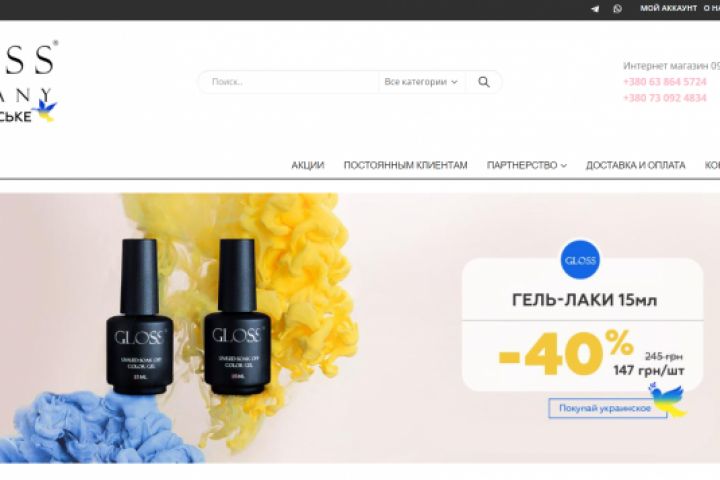Click the Покупай украинское button

pyautogui.click(x=607, y=408)
